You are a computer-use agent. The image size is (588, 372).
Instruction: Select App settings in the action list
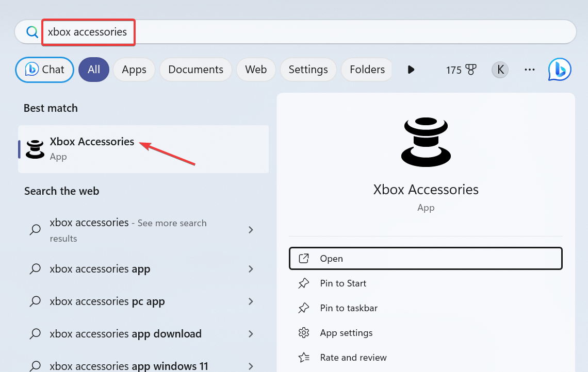[346, 333]
